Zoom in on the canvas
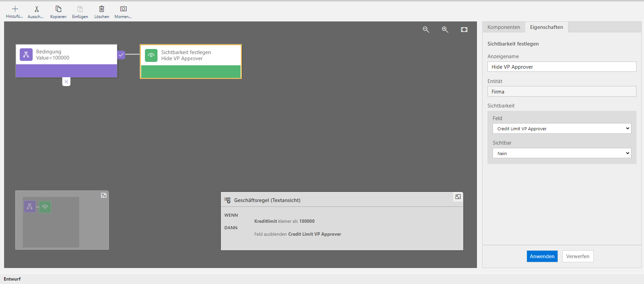The height and width of the screenshot is (284, 644). [x=445, y=30]
